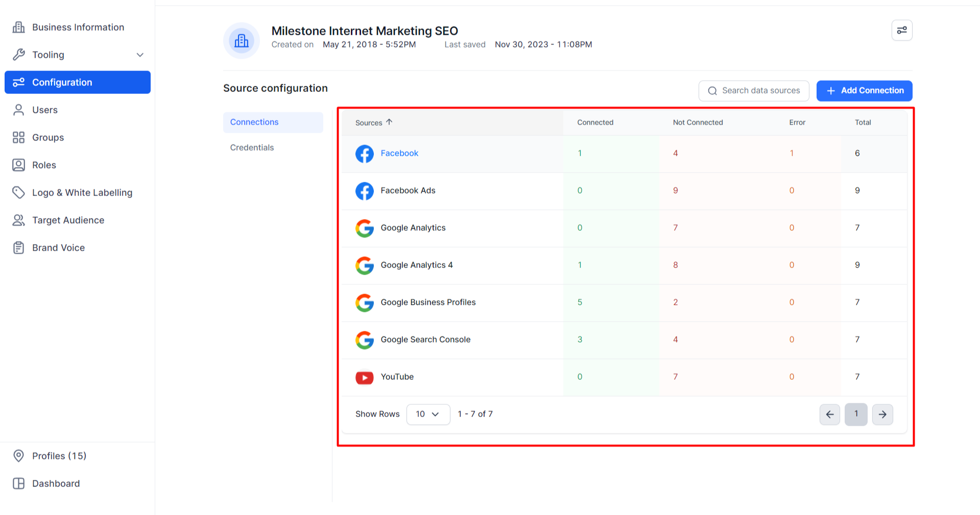The width and height of the screenshot is (980, 515).
Task: Open the Facebook Ads source
Action: tap(408, 190)
